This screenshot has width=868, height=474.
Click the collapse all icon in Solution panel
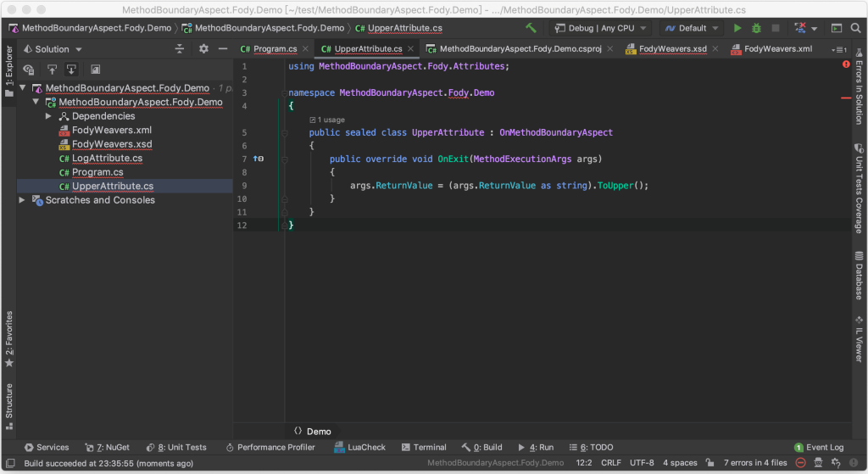pyautogui.click(x=180, y=48)
